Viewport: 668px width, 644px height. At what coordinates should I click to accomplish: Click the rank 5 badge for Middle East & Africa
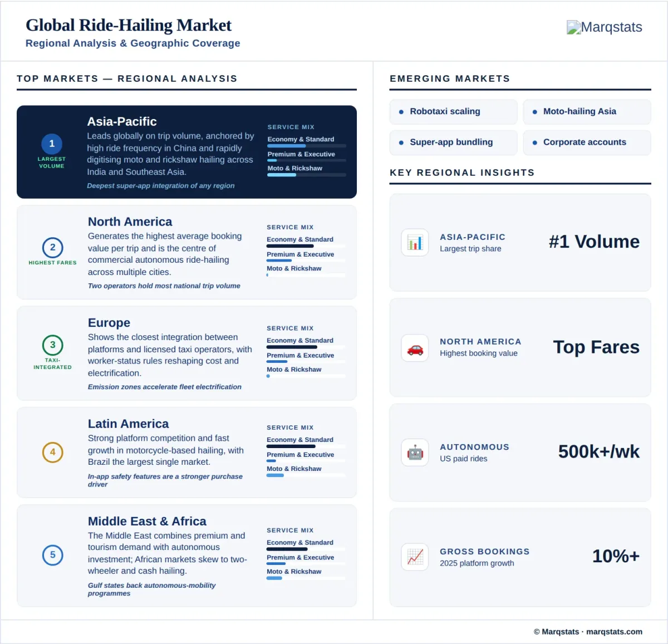tap(53, 555)
